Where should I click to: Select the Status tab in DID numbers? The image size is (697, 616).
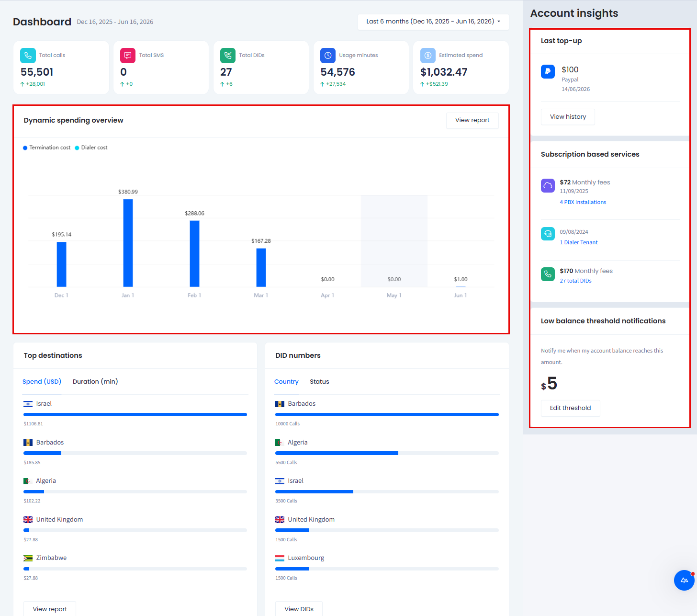(x=319, y=382)
